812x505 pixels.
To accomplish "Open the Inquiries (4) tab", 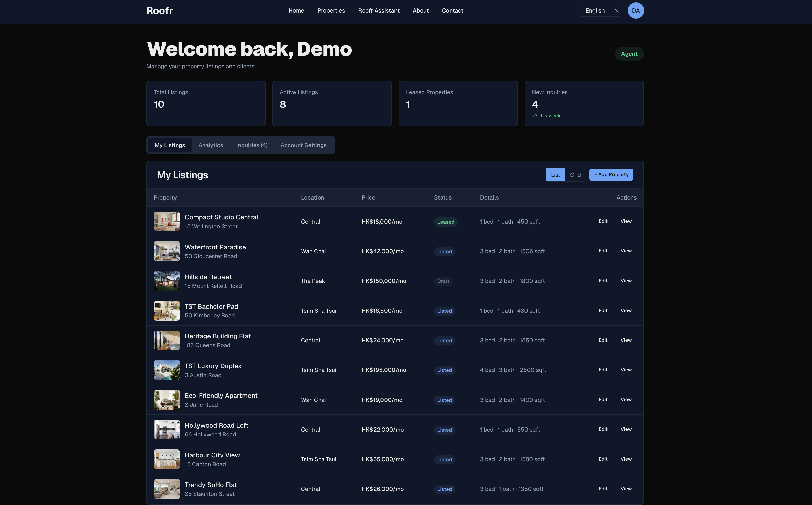I will [251, 145].
